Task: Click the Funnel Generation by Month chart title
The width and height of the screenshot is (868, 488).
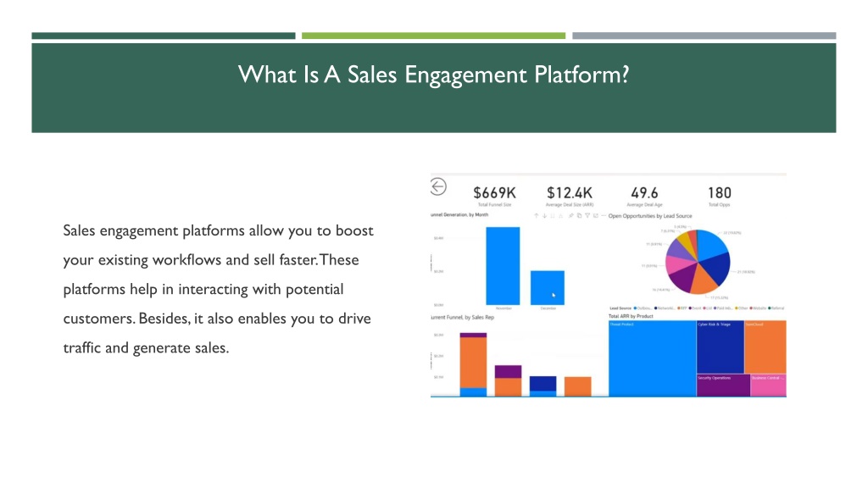Action: (459, 214)
